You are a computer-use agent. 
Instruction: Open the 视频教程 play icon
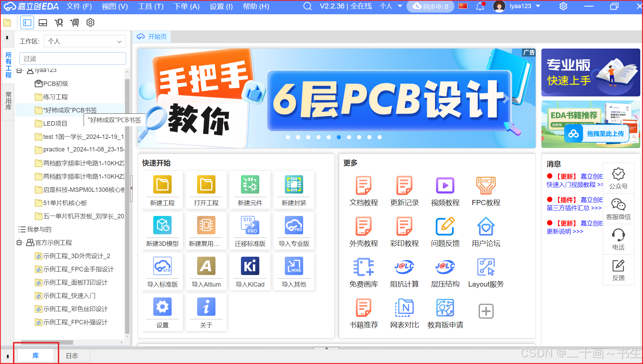(445, 185)
